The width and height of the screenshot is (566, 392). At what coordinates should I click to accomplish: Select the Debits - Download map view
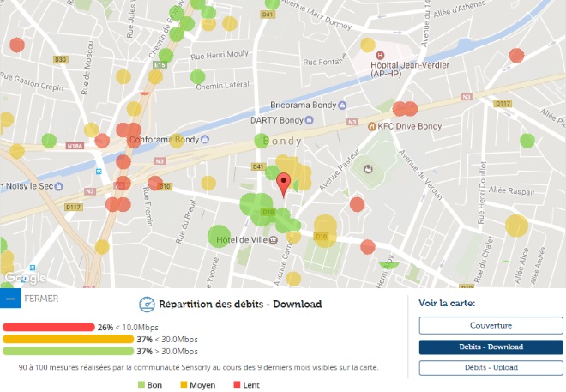point(491,347)
